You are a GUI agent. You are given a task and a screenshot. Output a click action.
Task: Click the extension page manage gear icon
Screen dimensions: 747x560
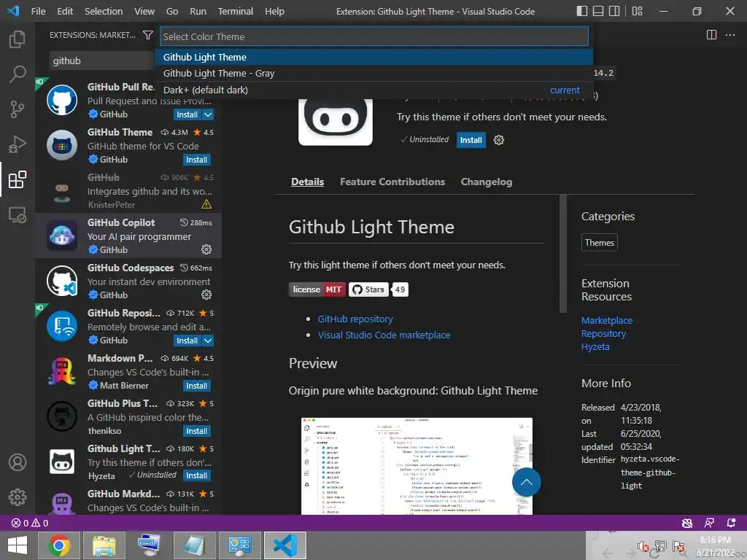click(x=499, y=140)
